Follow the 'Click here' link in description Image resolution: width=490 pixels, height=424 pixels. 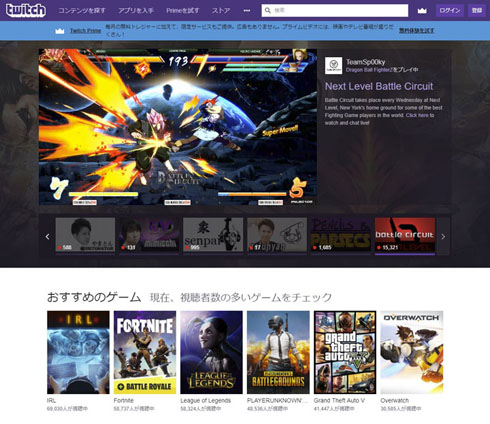click(x=417, y=115)
